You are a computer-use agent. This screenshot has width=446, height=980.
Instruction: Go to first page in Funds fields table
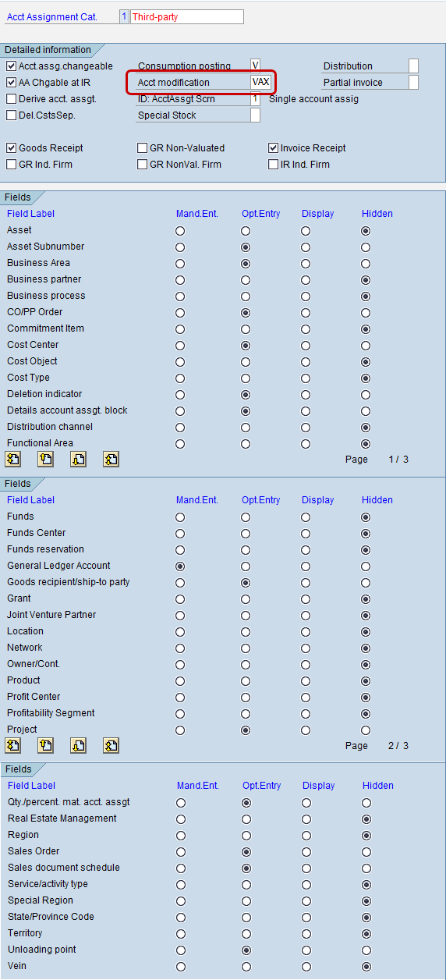tap(12, 746)
